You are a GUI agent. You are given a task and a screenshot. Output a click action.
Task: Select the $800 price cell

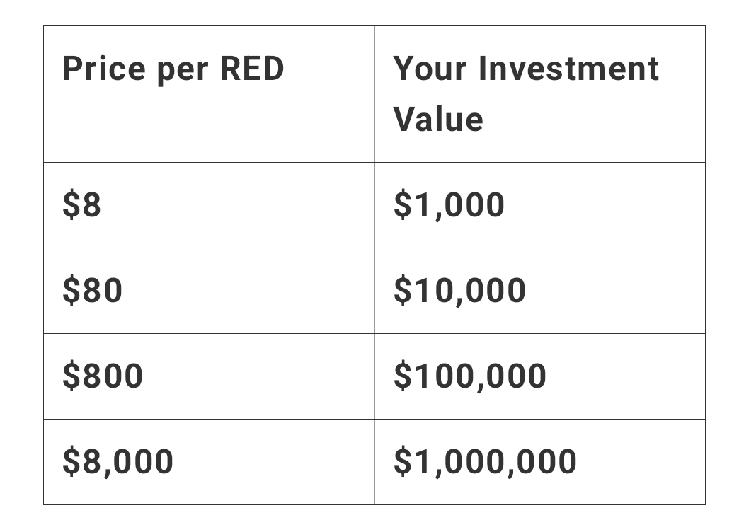tap(209, 376)
